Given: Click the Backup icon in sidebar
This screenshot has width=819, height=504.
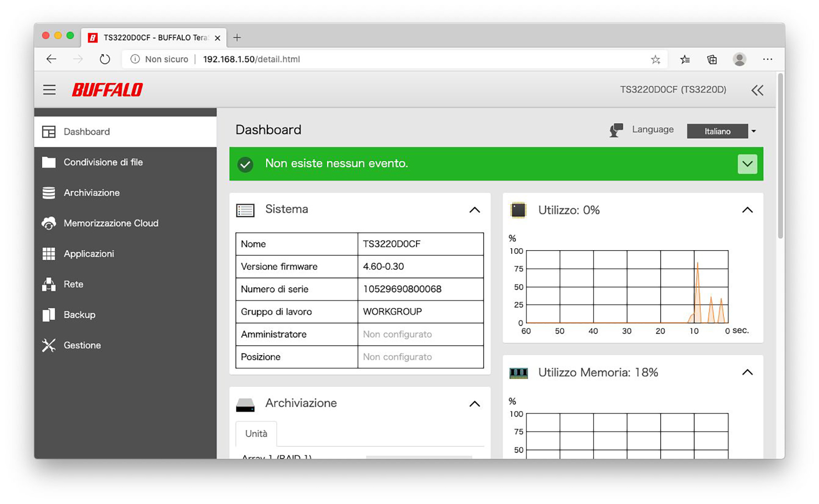Looking at the screenshot, I should click(x=49, y=315).
